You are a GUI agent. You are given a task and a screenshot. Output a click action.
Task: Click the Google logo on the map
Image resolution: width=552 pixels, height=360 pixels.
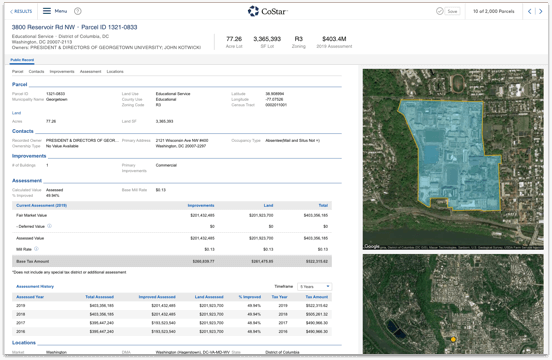coord(372,246)
